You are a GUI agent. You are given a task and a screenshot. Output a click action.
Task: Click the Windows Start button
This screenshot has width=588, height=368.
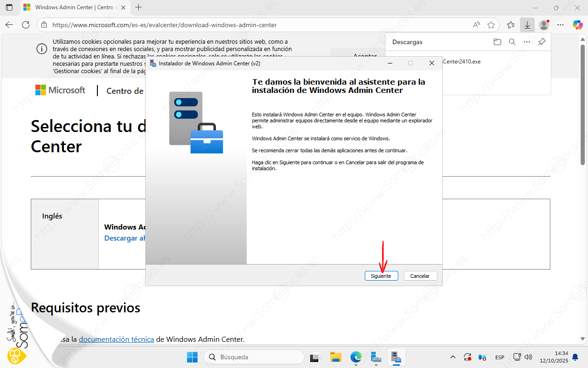point(192,357)
